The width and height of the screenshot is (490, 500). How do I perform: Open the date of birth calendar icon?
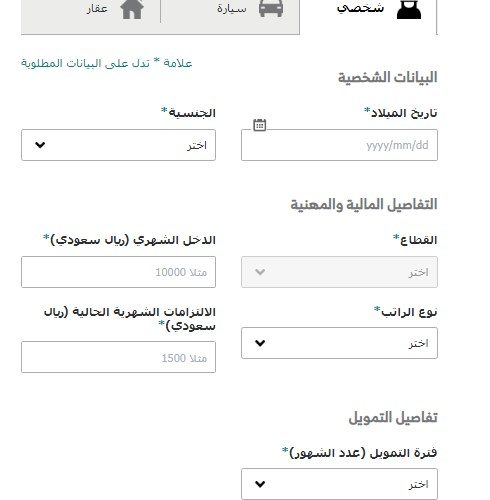259,125
